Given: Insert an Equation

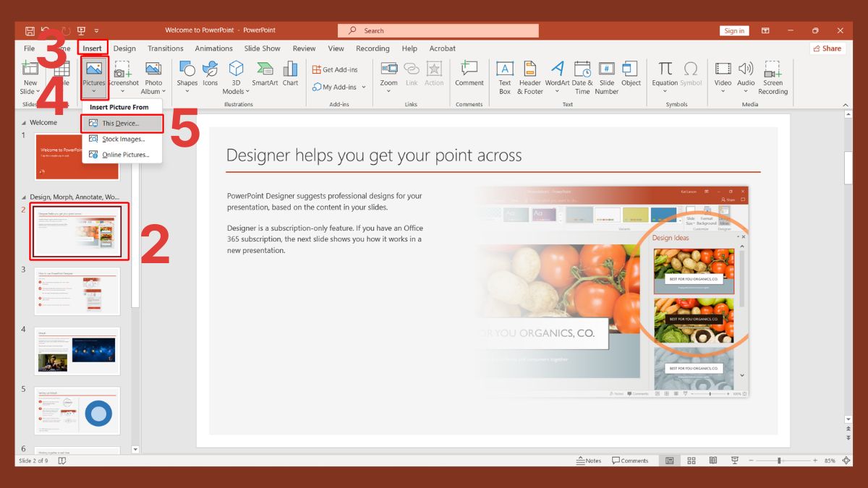Looking at the screenshot, I should pos(663,72).
